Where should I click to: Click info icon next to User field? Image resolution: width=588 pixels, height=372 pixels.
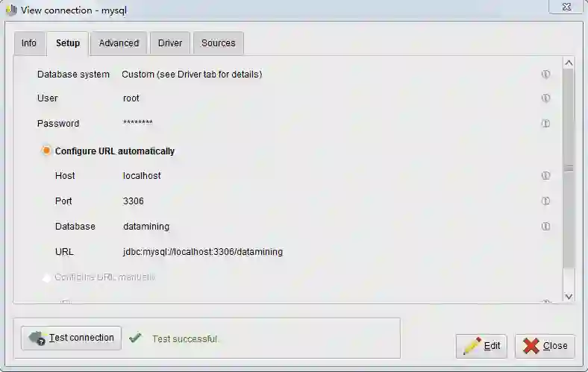point(545,98)
